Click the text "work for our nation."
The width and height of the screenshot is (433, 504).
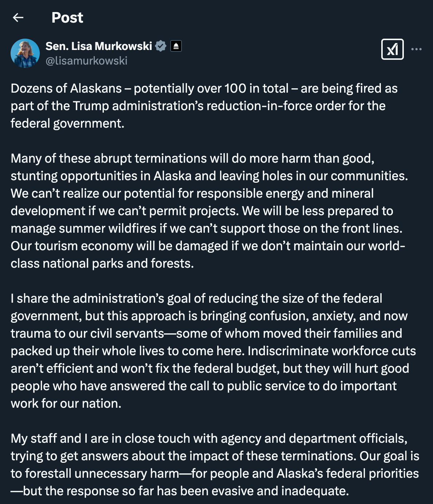click(66, 404)
